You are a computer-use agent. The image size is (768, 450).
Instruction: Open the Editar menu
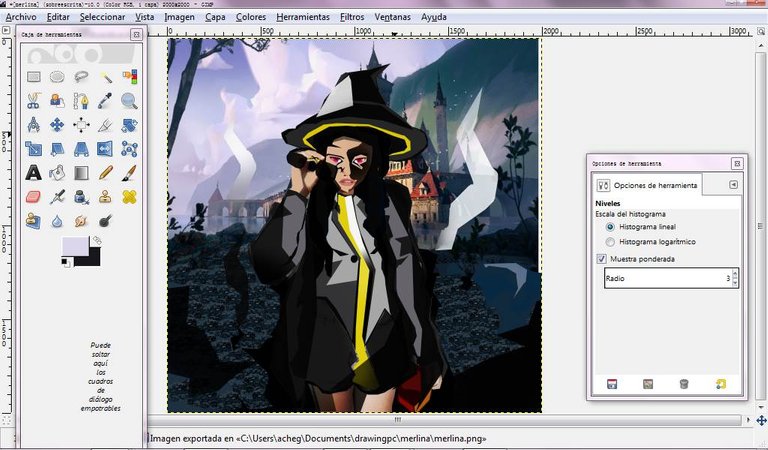tap(58, 17)
